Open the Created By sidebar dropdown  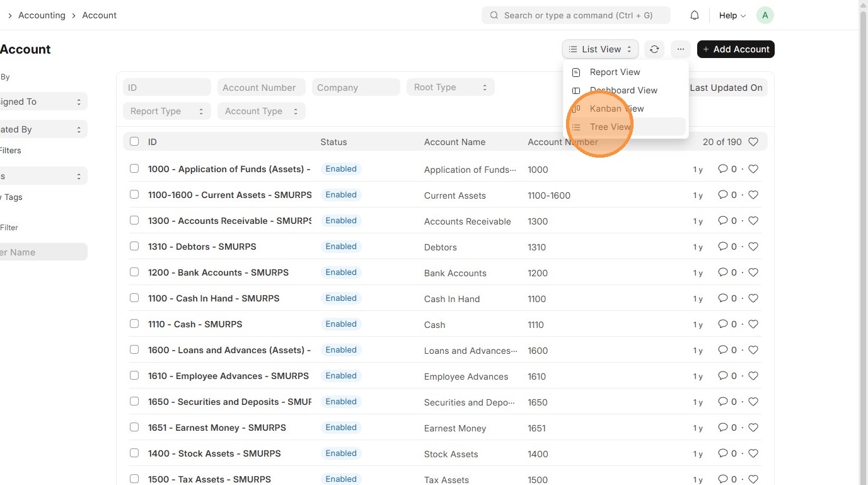click(x=43, y=129)
